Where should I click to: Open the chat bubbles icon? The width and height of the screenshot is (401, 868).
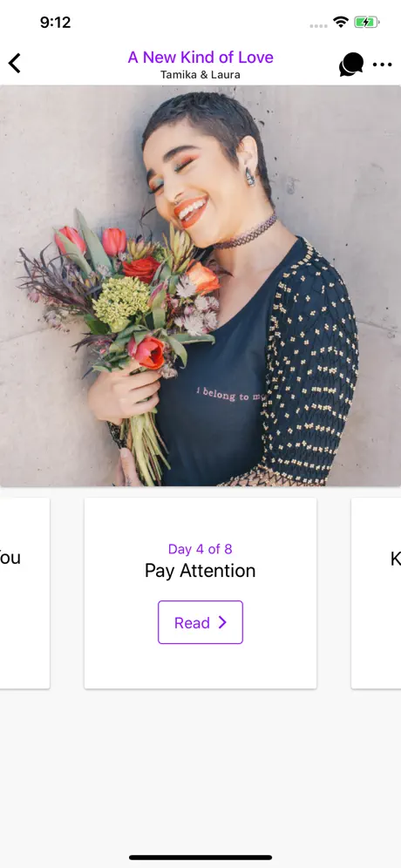(351, 64)
